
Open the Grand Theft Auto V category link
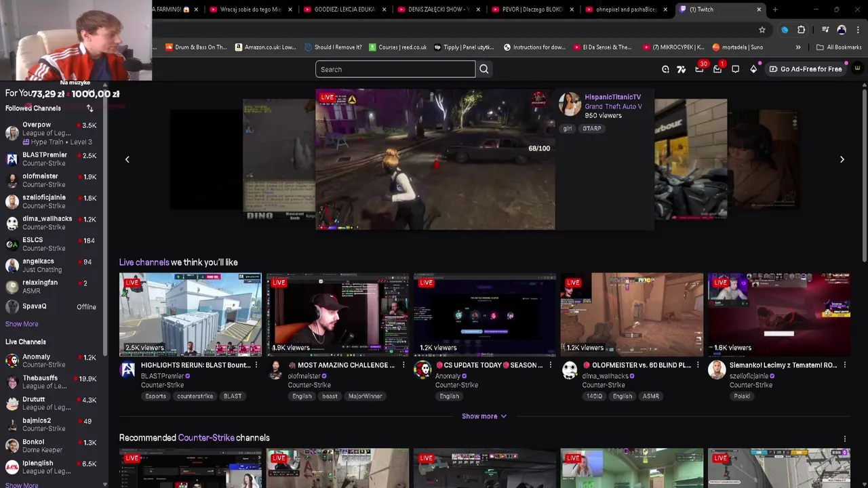[x=613, y=106]
